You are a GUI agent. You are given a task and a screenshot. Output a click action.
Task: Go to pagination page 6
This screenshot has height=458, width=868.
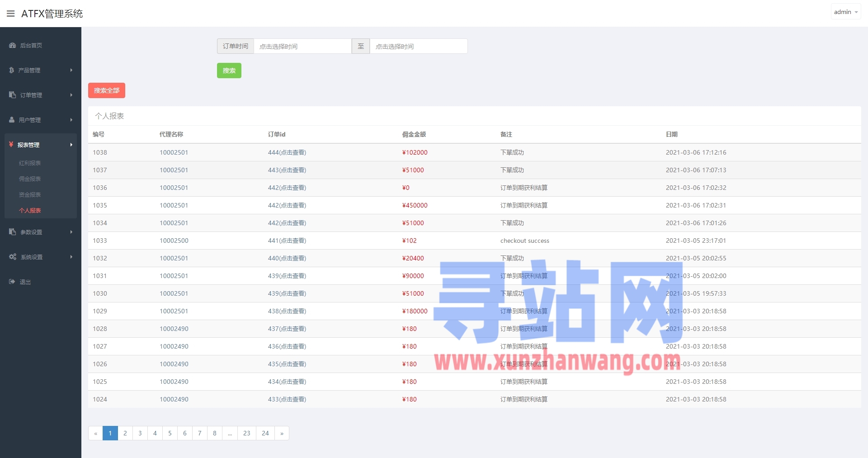(x=185, y=433)
